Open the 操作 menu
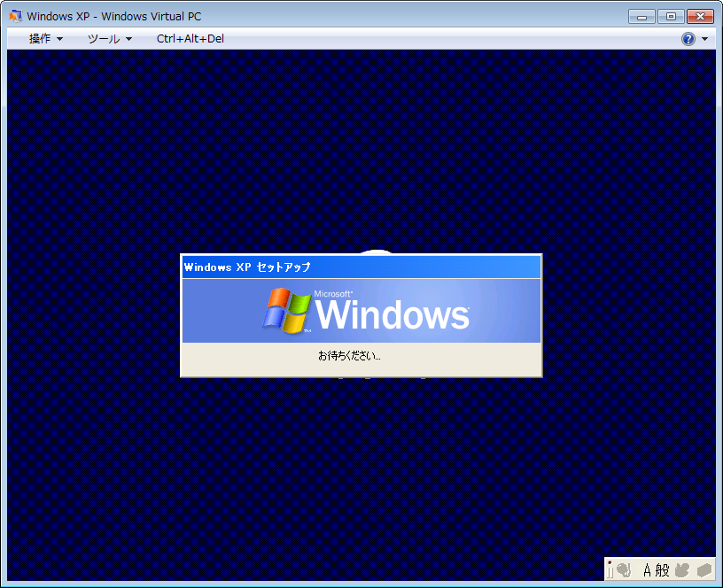Screen dimensions: 723x588 [46, 39]
